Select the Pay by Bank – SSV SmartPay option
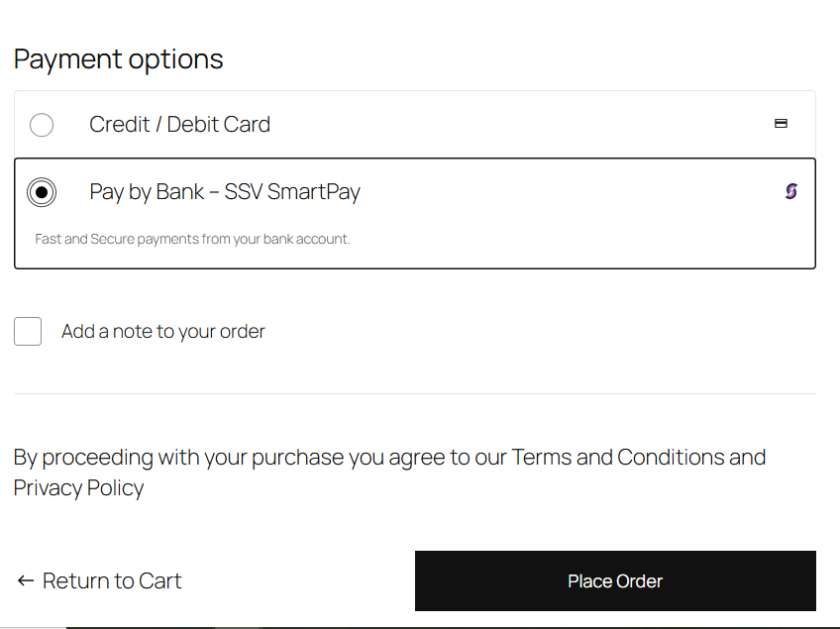 (x=41, y=191)
